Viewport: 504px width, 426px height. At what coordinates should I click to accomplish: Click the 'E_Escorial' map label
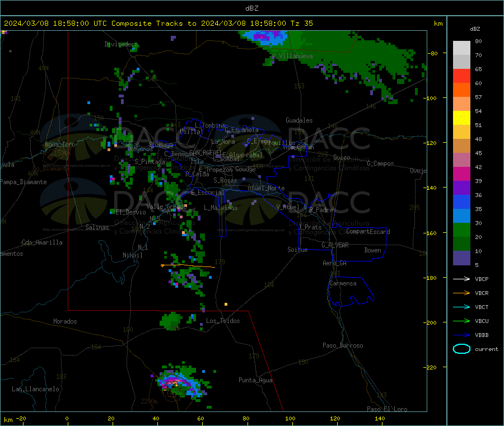(x=208, y=193)
